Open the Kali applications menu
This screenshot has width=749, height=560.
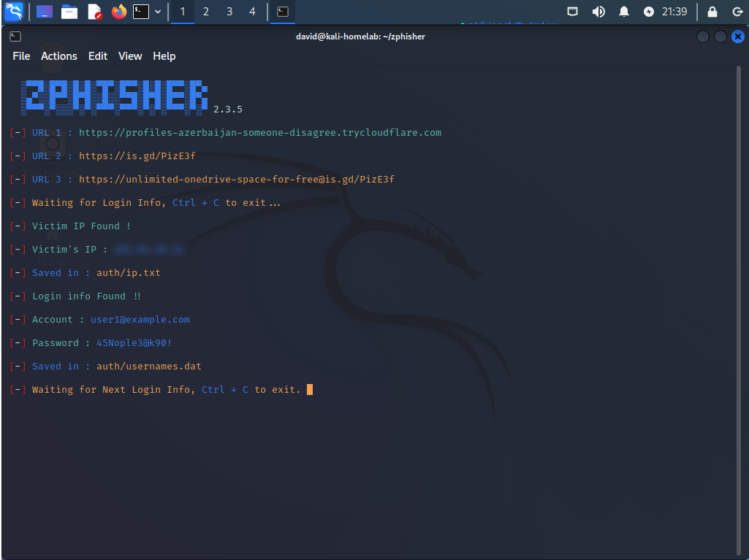click(x=14, y=12)
